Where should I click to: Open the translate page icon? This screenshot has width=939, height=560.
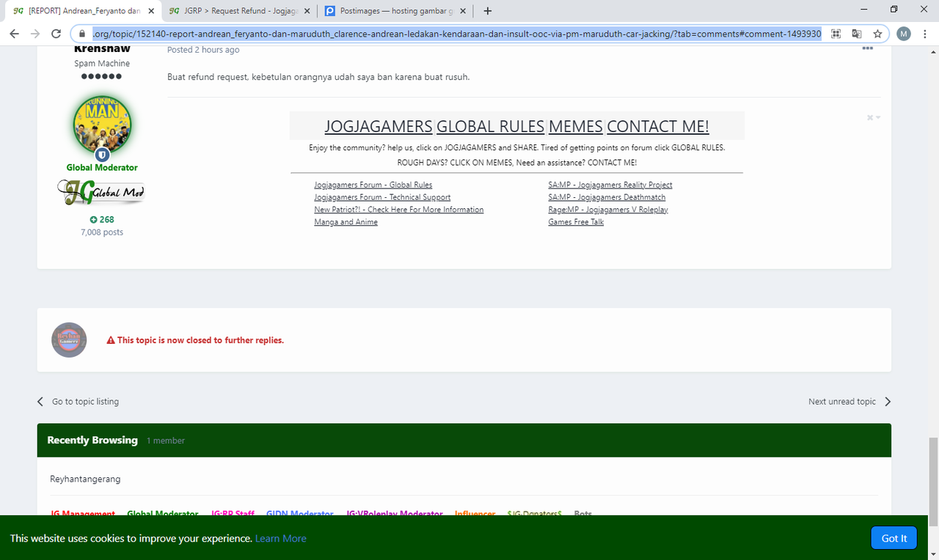856,34
